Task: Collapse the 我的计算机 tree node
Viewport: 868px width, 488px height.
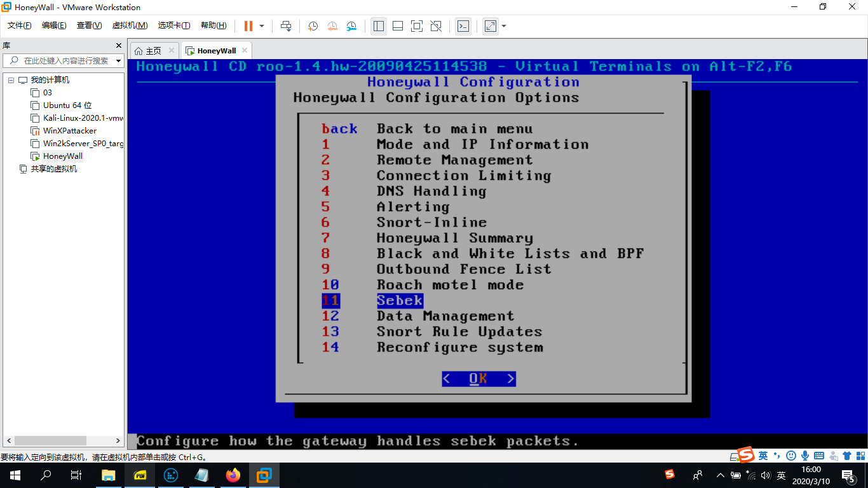Action: coord(11,80)
